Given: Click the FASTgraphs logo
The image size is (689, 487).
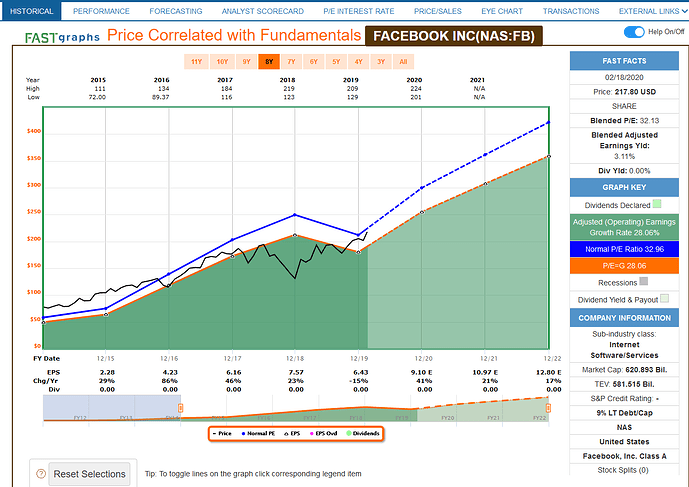Looking at the screenshot, I should pos(62,38).
